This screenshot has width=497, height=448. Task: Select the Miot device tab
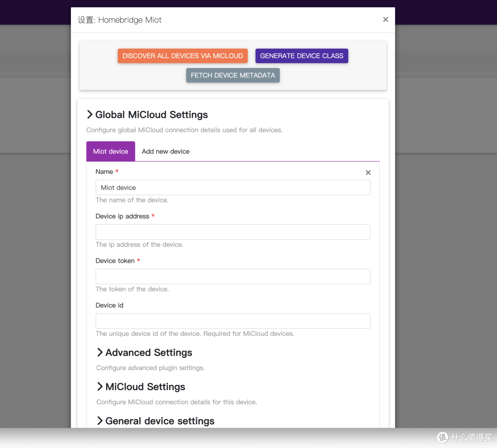pyautogui.click(x=110, y=151)
